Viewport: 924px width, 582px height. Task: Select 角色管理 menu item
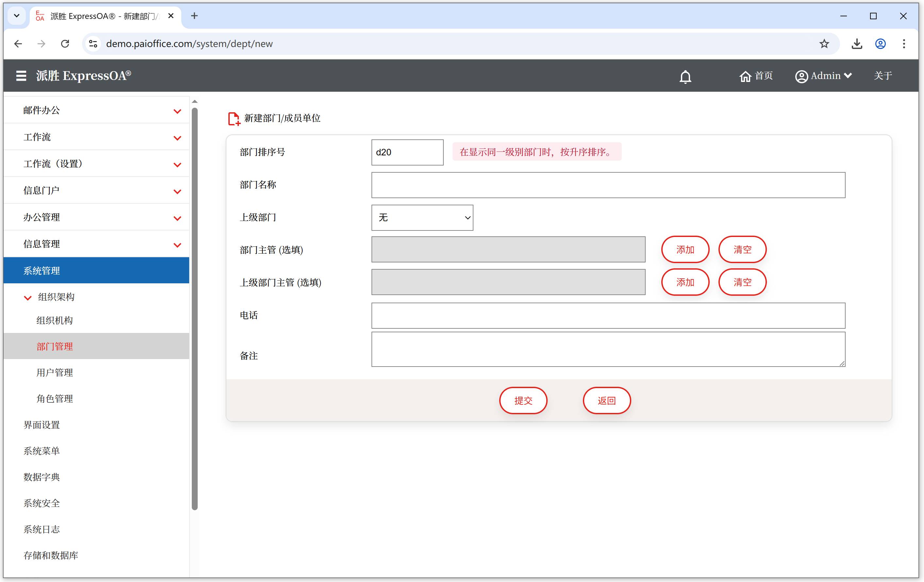coord(55,398)
